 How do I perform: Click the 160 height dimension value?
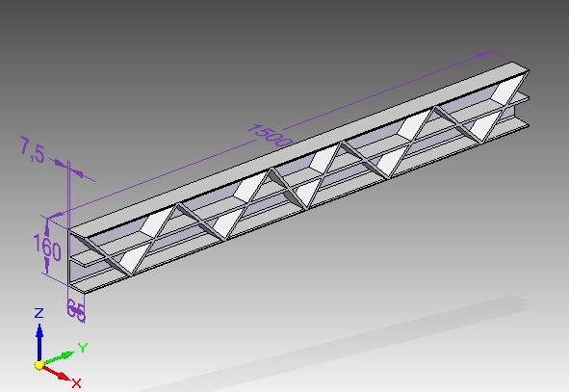point(47,248)
